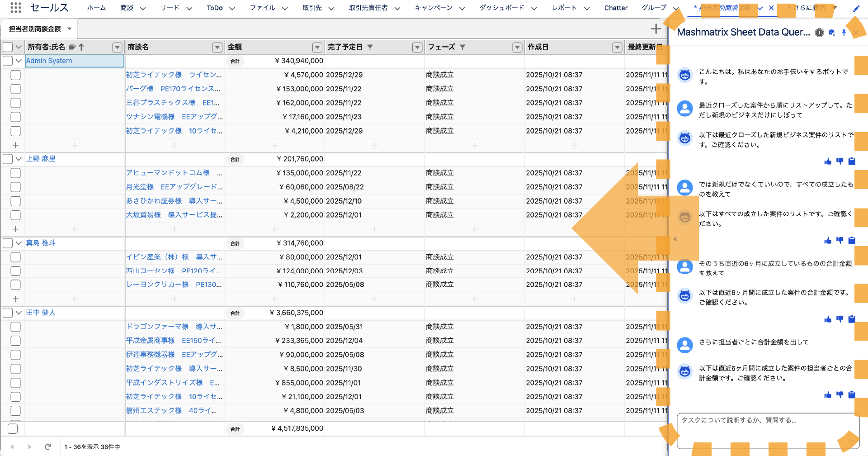
Task: Open the 金額 column dropdown menu
Action: 317,47
